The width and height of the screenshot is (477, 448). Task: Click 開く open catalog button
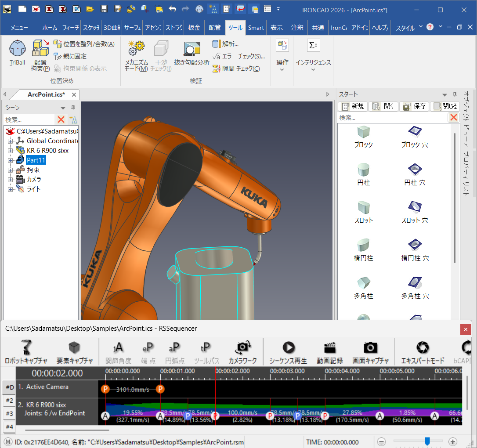tap(383, 106)
